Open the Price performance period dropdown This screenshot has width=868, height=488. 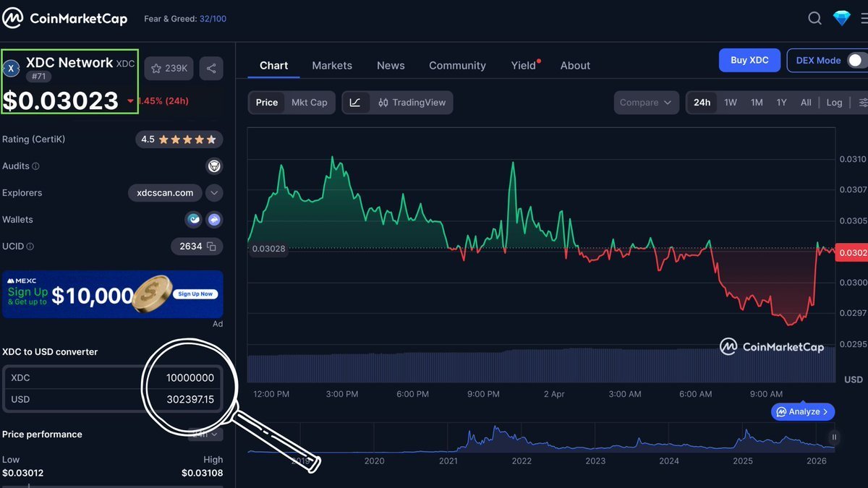(x=205, y=435)
